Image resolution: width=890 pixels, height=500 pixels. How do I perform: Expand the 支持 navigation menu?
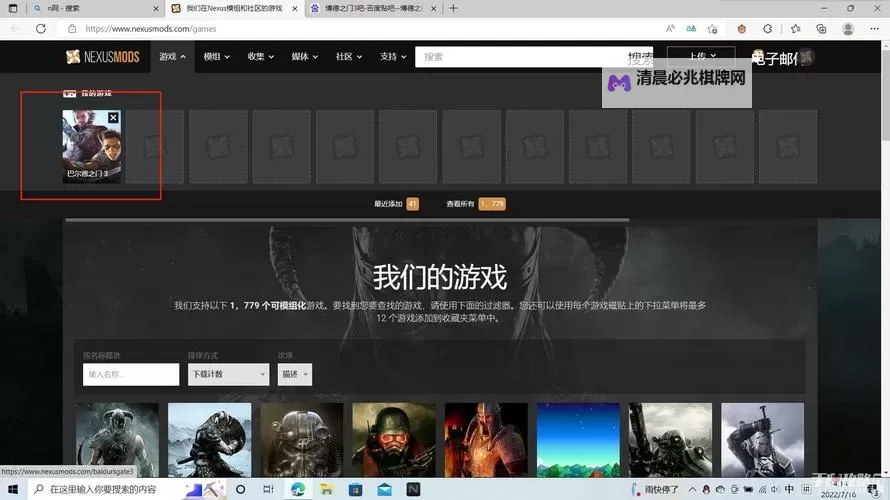(393, 57)
